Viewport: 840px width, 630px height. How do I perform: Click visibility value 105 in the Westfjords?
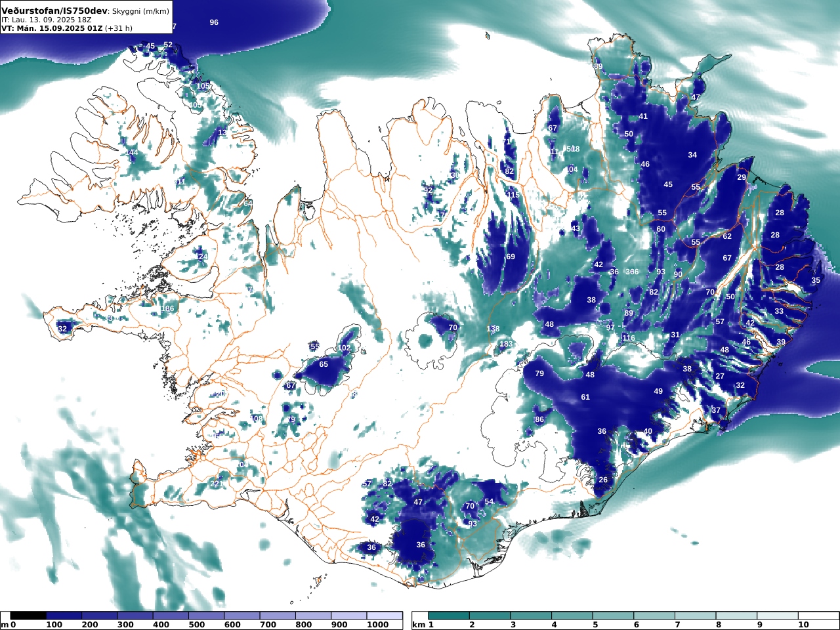[x=203, y=86]
